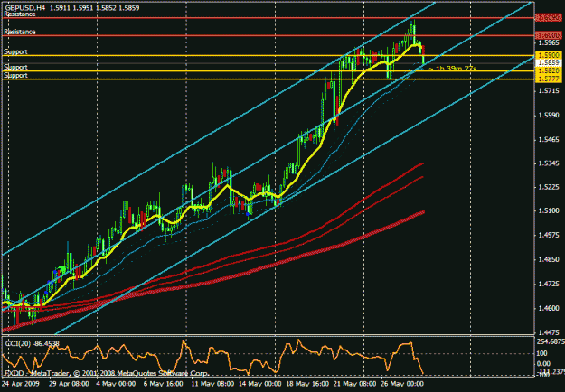Click the 26 May 00:00 time label
Viewport: 565px width, 392px height.
[x=402, y=384]
